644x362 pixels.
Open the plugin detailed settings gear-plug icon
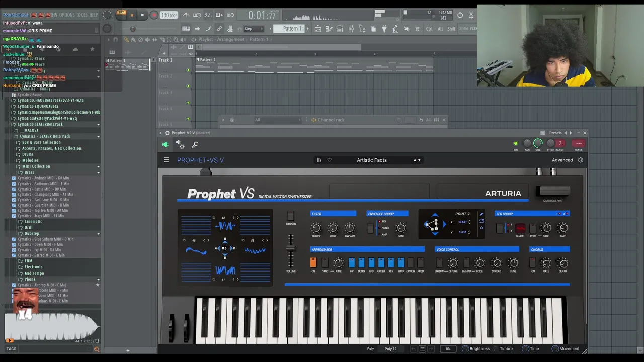[180, 145]
